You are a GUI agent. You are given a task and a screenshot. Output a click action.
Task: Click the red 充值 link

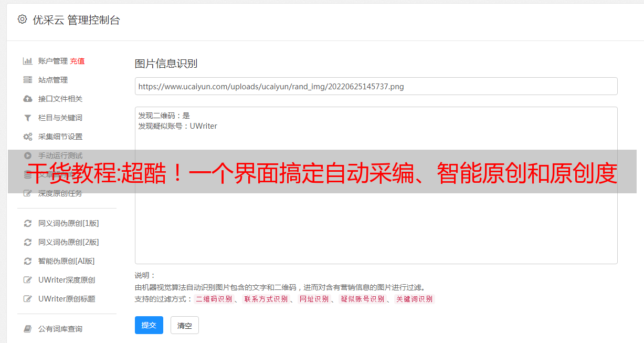pos(77,61)
